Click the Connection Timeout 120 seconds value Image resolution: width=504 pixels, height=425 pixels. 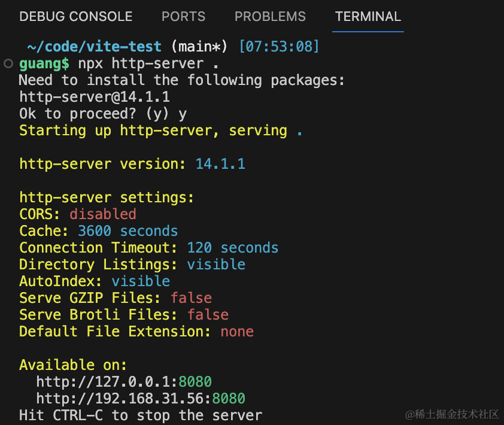(x=232, y=248)
